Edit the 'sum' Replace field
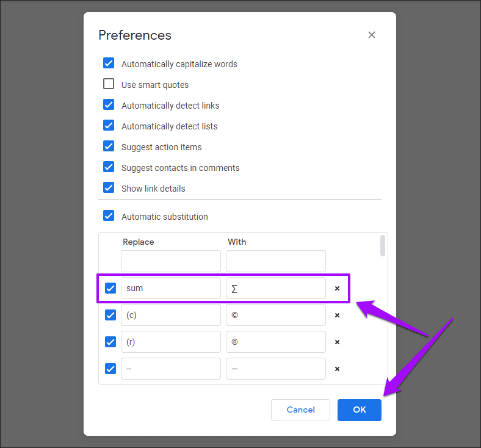 click(x=171, y=288)
